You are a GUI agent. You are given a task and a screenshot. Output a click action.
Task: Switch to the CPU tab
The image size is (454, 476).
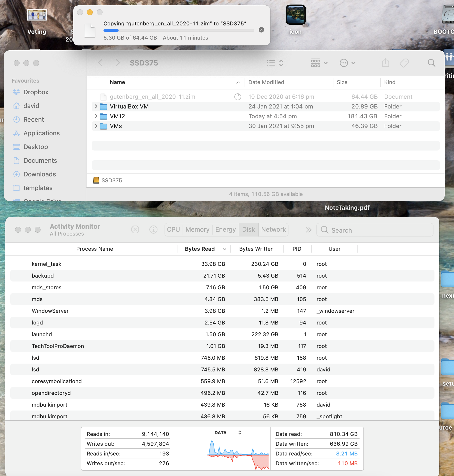pos(174,229)
